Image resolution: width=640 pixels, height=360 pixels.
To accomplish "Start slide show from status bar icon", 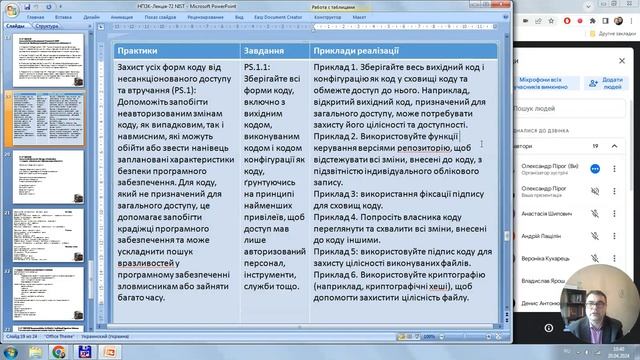I will tap(417, 337).
